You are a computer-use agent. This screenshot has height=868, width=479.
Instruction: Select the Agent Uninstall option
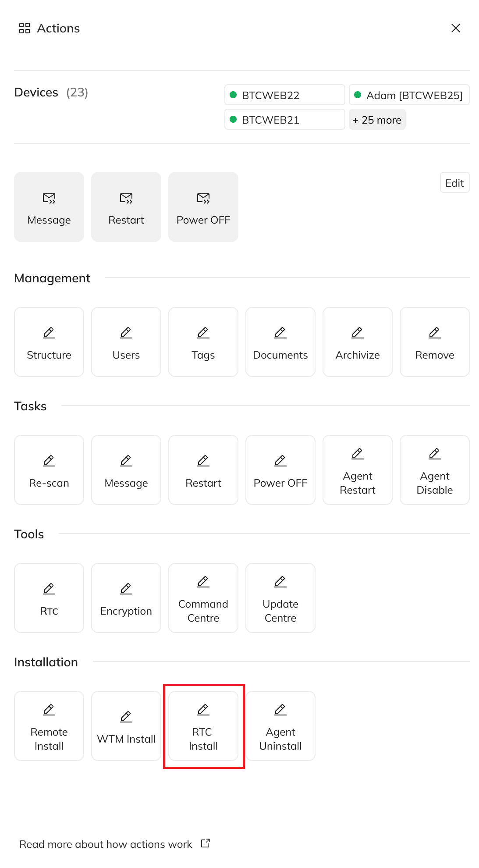pyautogui.click(x=280, y=726)
